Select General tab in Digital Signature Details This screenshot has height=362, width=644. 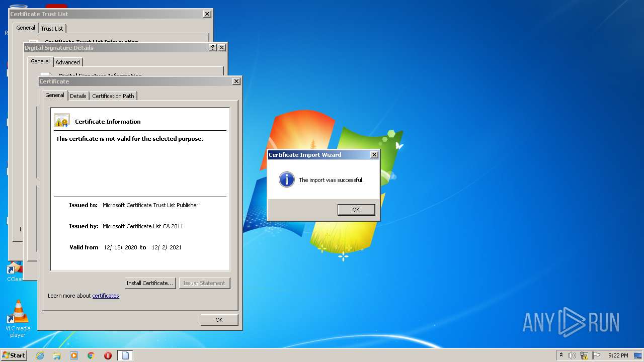(x=40, y=61)
